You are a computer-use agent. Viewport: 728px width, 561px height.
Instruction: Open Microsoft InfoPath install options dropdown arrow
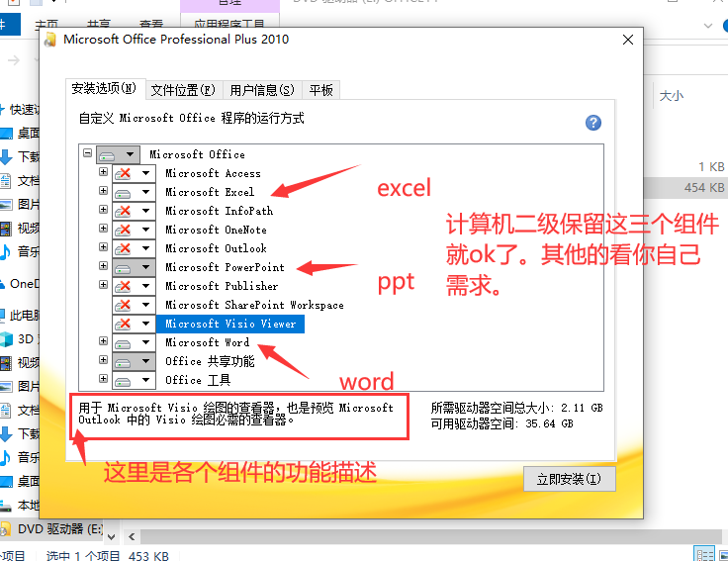145,212
